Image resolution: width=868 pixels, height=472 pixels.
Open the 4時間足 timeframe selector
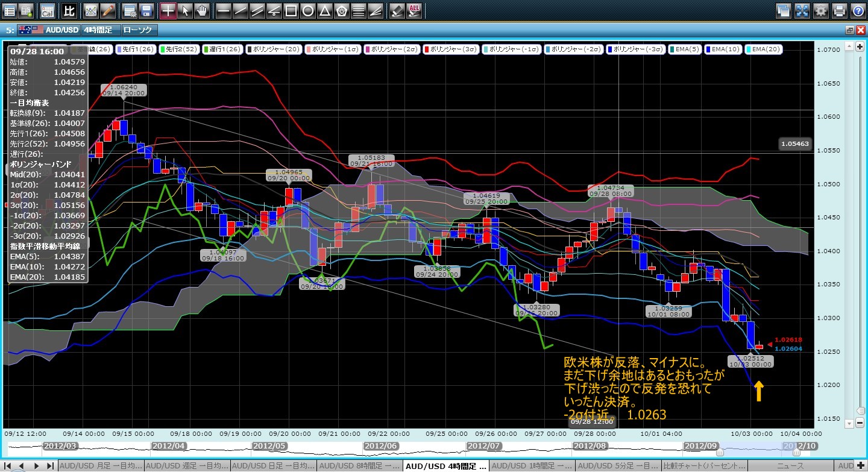(99, 30)
